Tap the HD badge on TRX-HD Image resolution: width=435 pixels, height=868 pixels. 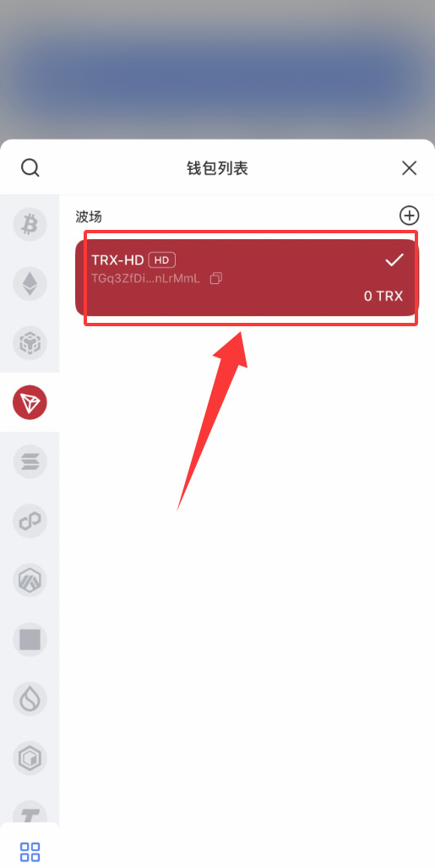click(161, 259)
